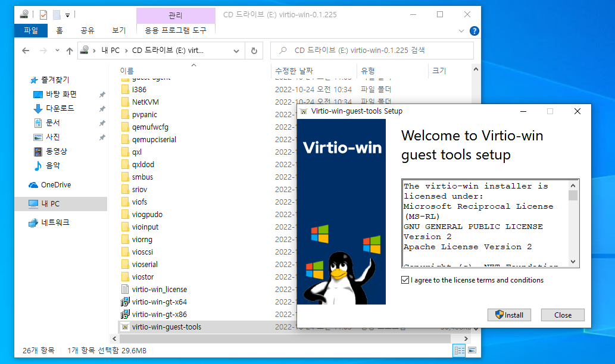615x364 pixels.
Task: Select the sriov folder
Action: click(139, 190)
